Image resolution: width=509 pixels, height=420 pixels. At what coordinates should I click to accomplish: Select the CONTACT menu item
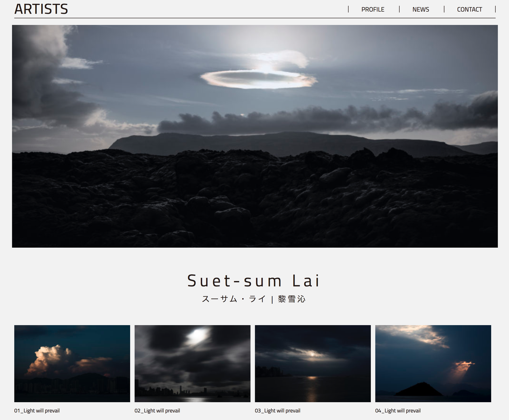pyautogui.click(x=469, y=9)
